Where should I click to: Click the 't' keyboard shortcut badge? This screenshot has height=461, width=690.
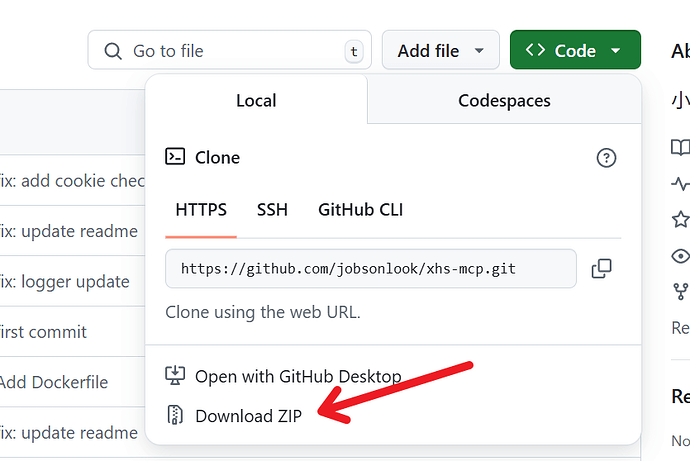(x=354, y=51)
